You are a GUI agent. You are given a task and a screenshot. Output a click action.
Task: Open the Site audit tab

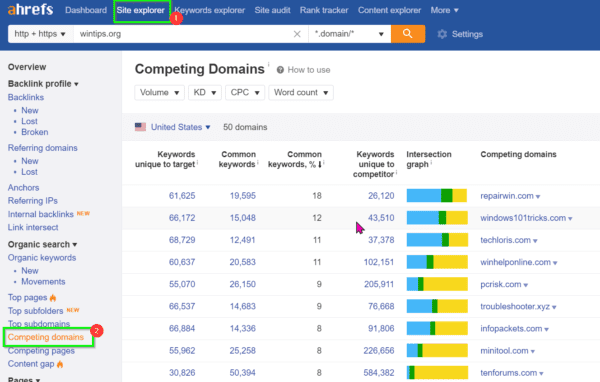272,10
